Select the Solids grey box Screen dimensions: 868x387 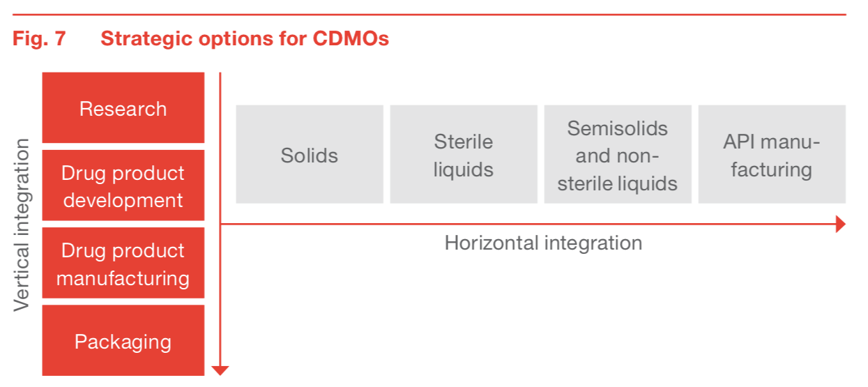310,154
